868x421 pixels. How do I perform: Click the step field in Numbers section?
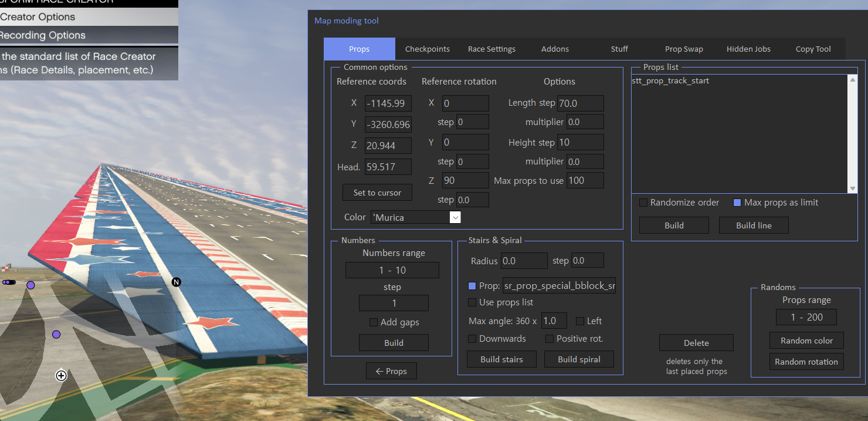[394, 303]
